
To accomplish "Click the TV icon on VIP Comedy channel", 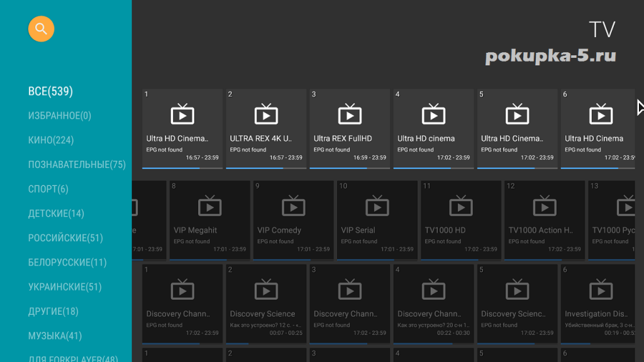I will tap(293, 206).
